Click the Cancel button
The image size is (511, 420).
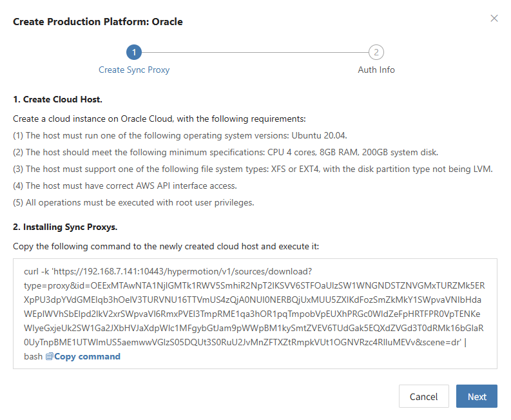423,396
